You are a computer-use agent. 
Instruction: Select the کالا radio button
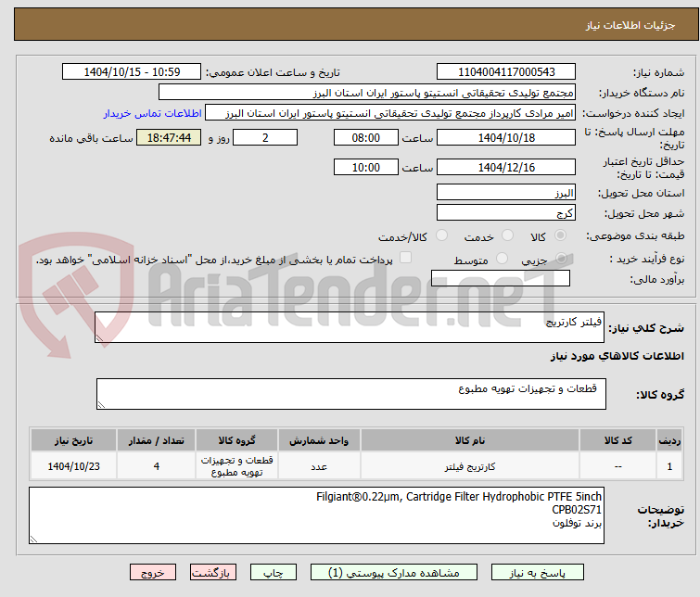coord(560,235)
